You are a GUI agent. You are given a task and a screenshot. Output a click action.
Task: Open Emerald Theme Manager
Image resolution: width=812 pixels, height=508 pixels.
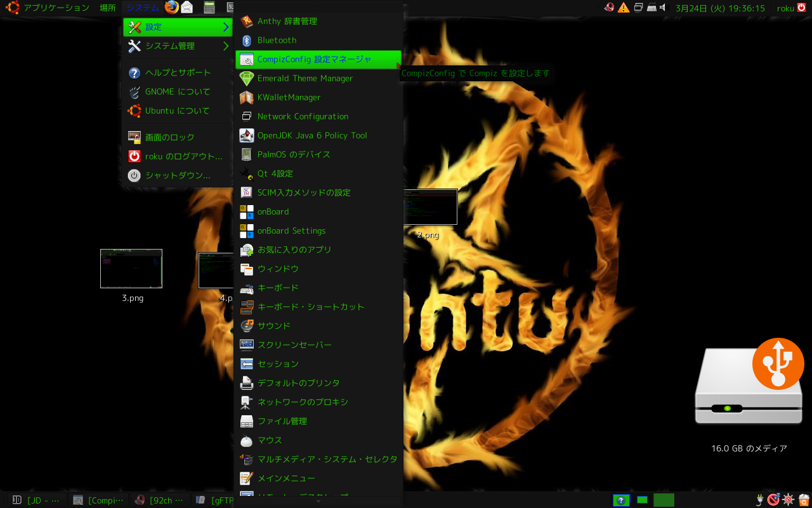pyautogui.click(x=318, y=79)
